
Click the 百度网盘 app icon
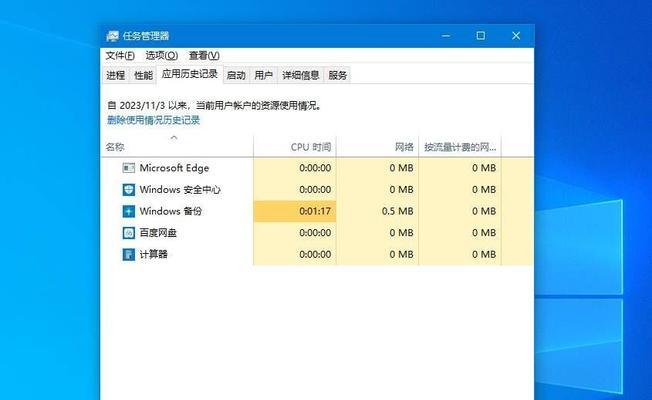(x=128, y=233)
